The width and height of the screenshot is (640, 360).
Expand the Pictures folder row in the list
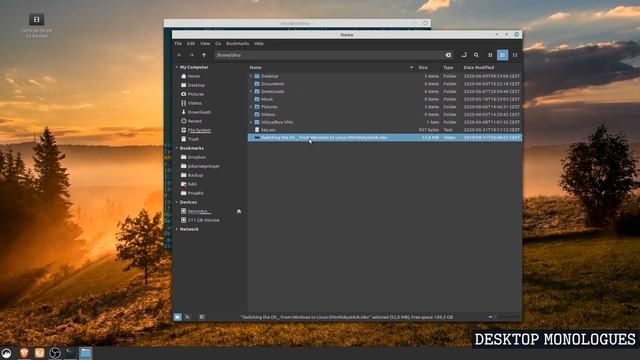(251, 107)
